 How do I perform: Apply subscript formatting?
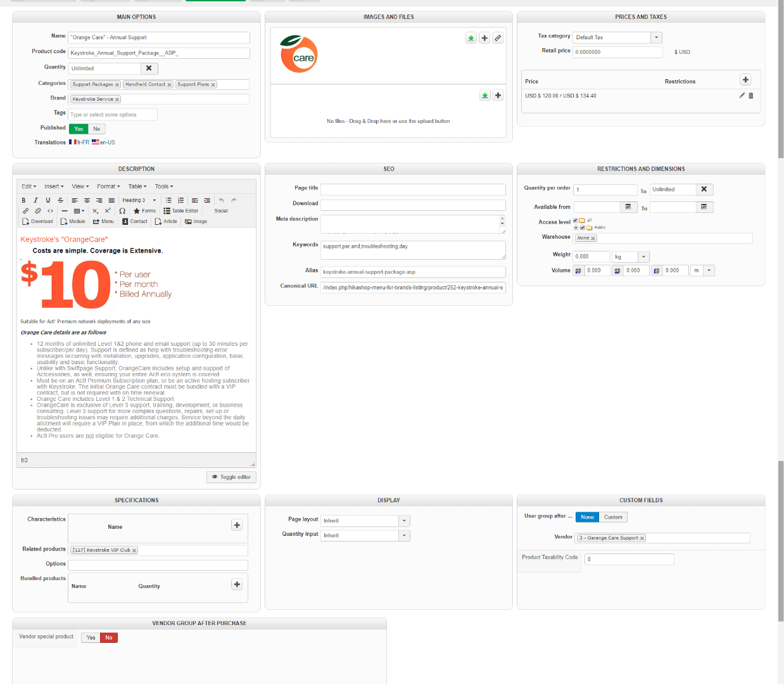[95, 211]
